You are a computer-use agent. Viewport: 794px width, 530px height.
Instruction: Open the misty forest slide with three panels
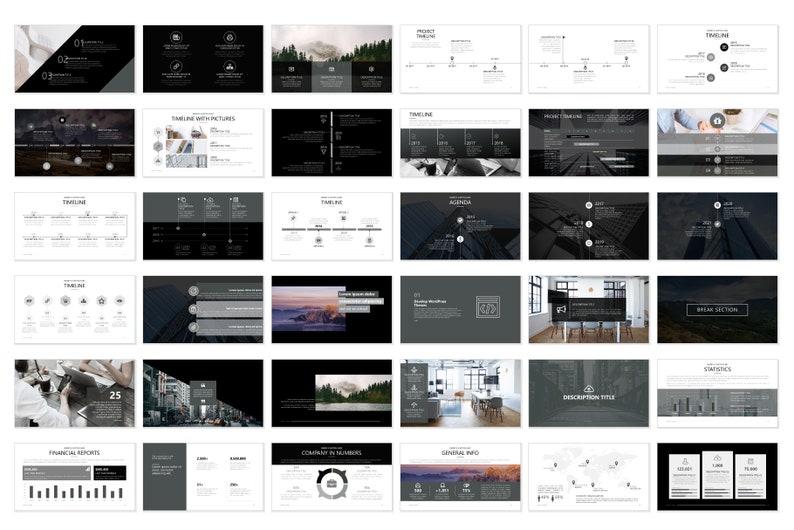click(332, 59)
